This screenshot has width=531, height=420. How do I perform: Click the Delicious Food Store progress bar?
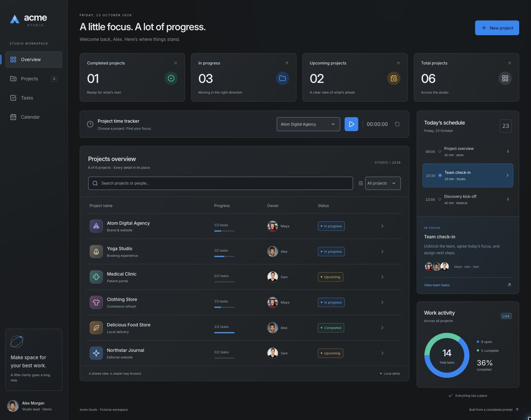(224, 332)
